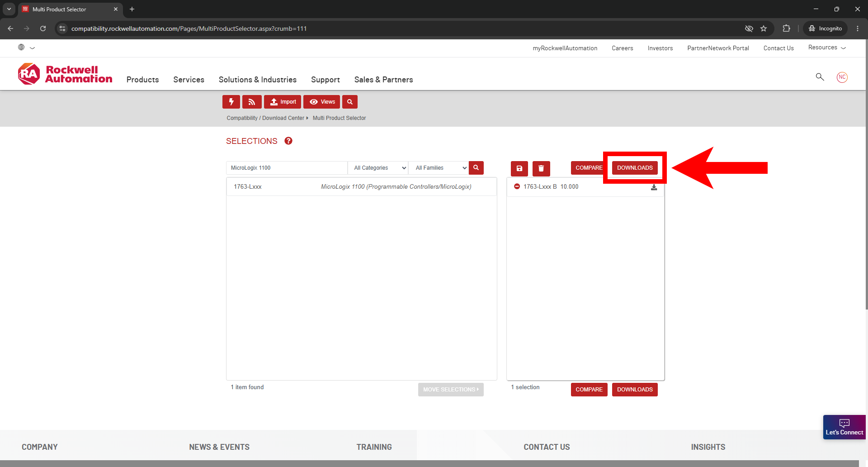Click the Incognito profile button
The width and height of the screenshot is (868, 467).
click(825, 29)
